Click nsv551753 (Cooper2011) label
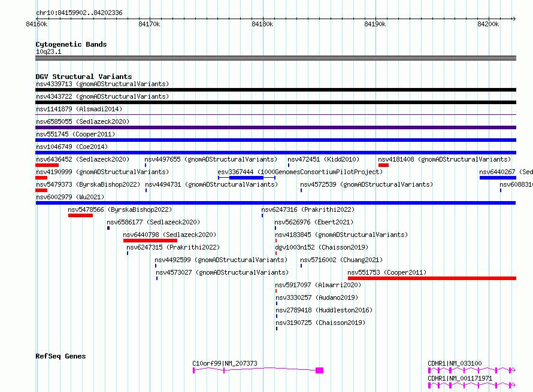The width and height of the screenshot is (533, 392). (387, 272)
